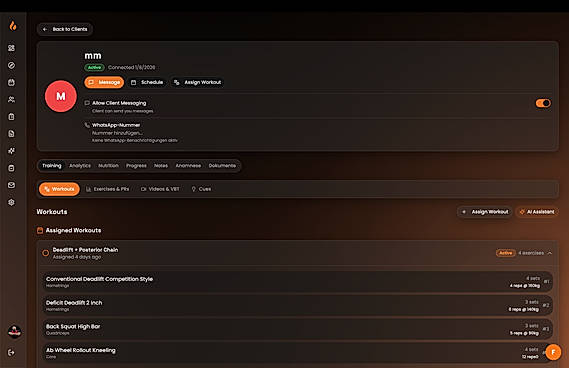
Task: Open the user profile avatar in sidebar
Action: click(15, 332)
